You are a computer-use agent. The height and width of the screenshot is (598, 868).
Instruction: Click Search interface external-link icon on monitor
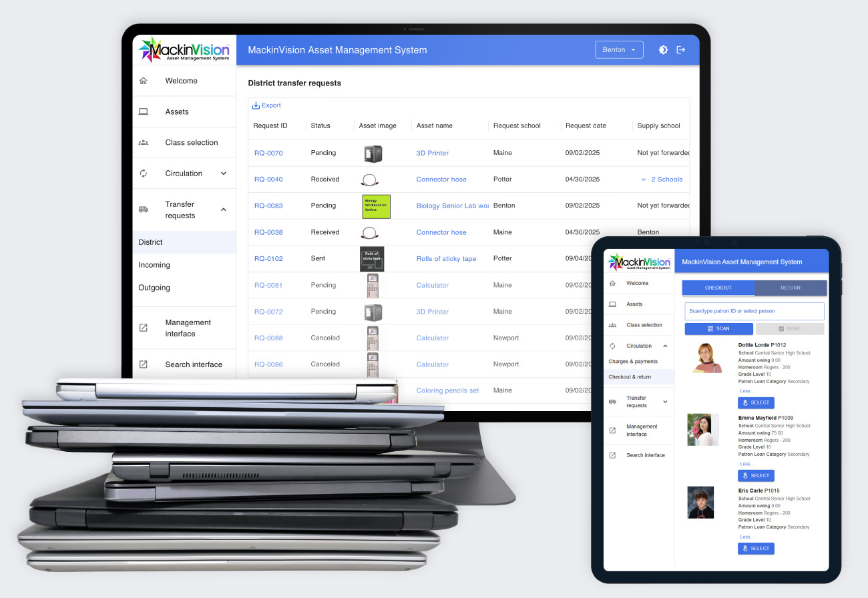143,364
